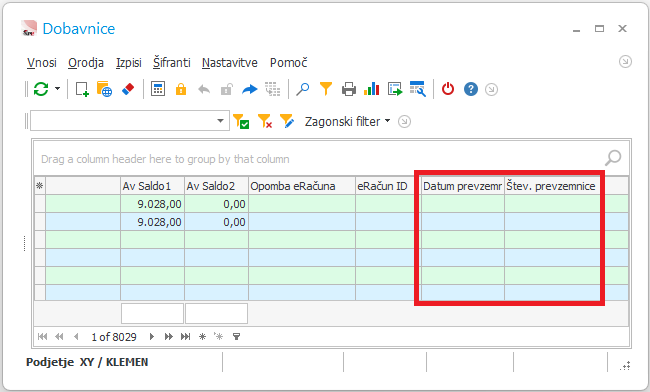The image size is (650, 392).
Task: Select second row cell 9.028,00 in Av Saldo1
Action: [x=152, y=222]
